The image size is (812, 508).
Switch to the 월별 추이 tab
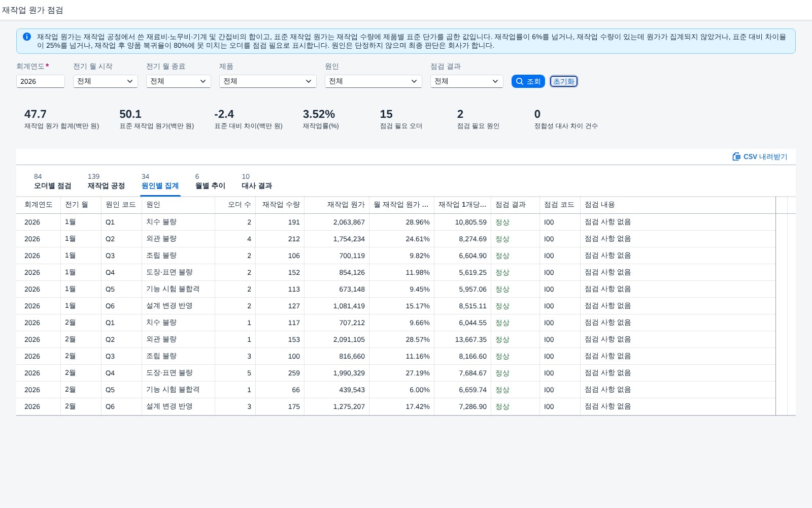(x=210, y=181)
